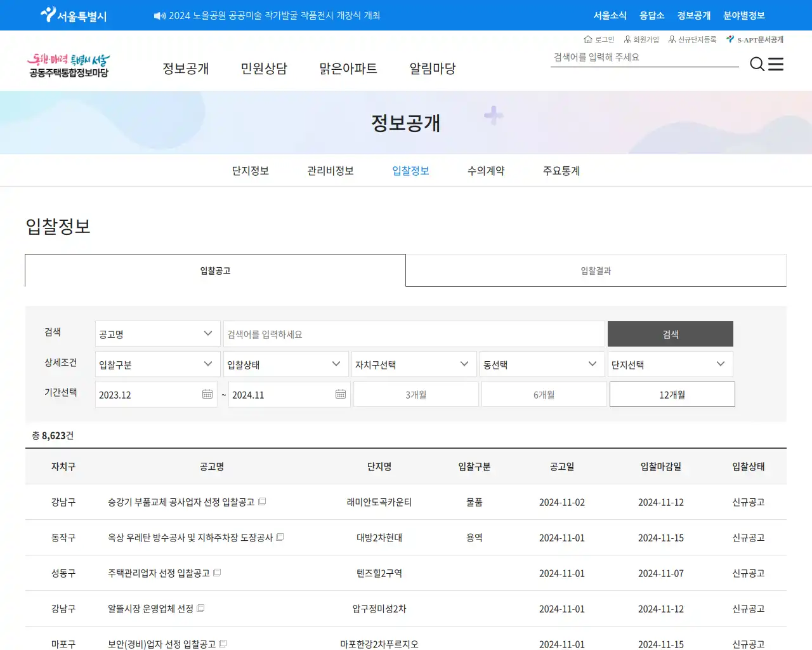The width and height of the screenshot is (812, 650).
Task: Select the 3개월 period option
Action: pos(416,394)
